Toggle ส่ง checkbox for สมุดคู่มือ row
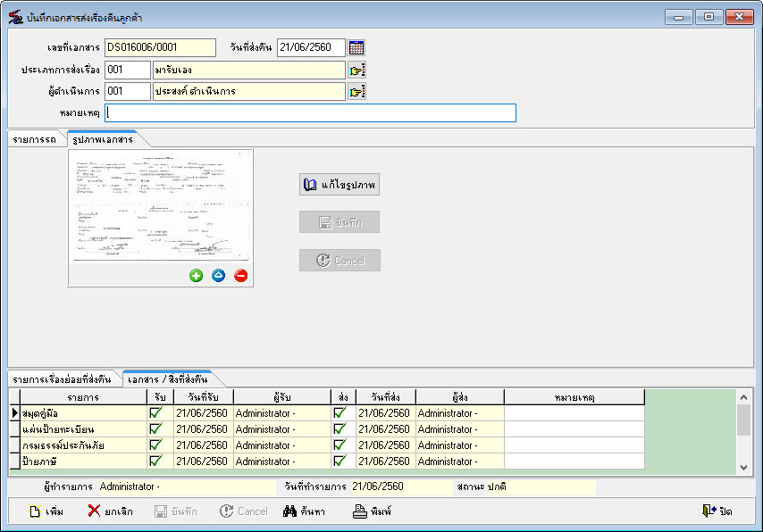 point(340,413)
